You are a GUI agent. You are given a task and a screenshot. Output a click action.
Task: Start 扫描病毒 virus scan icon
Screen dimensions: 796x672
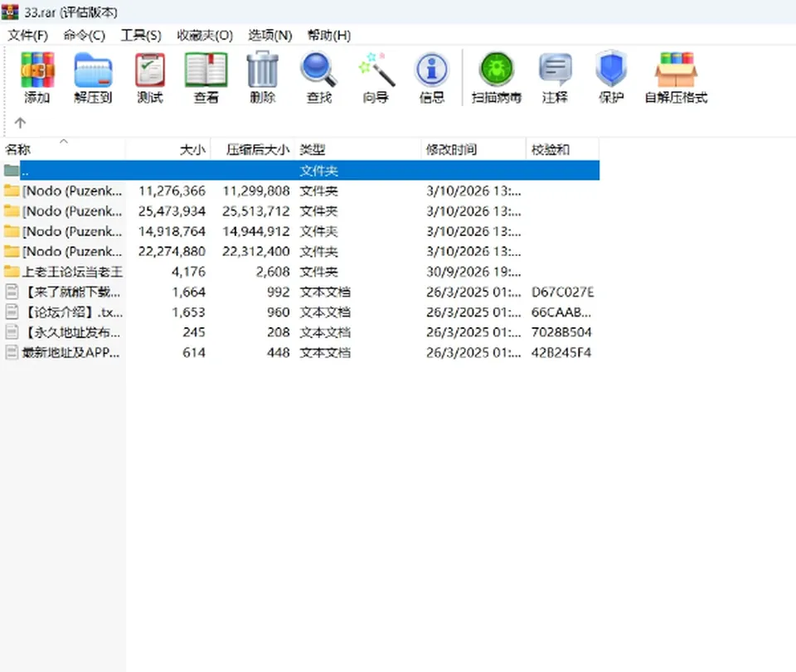[497, 78]
